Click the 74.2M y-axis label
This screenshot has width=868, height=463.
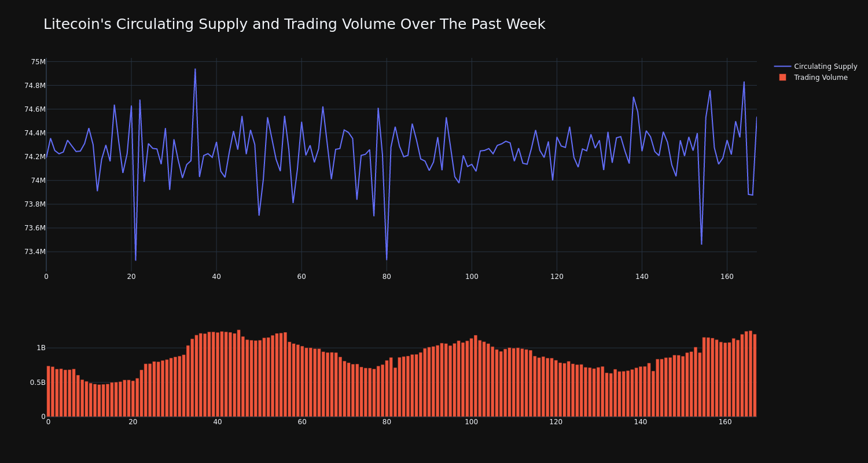(35, 157)
